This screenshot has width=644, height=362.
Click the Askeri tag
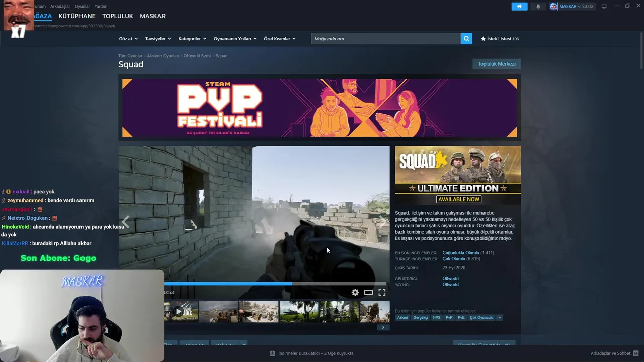click(403, 318)
